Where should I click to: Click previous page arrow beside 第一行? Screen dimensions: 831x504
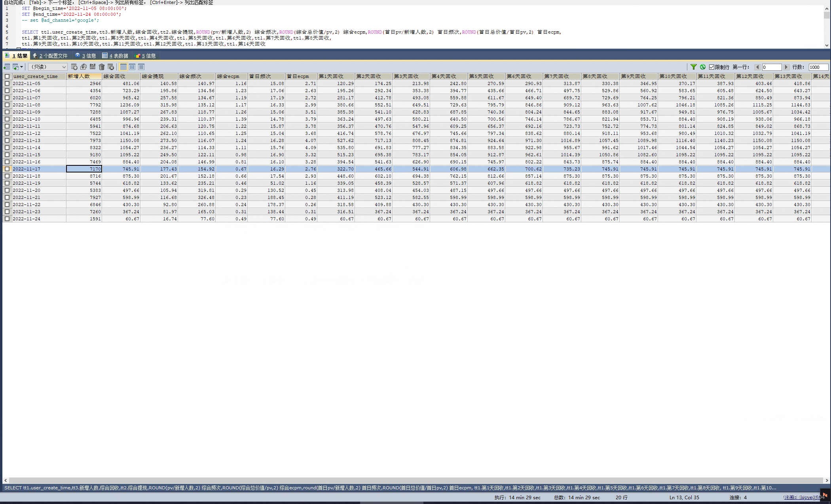757,67
